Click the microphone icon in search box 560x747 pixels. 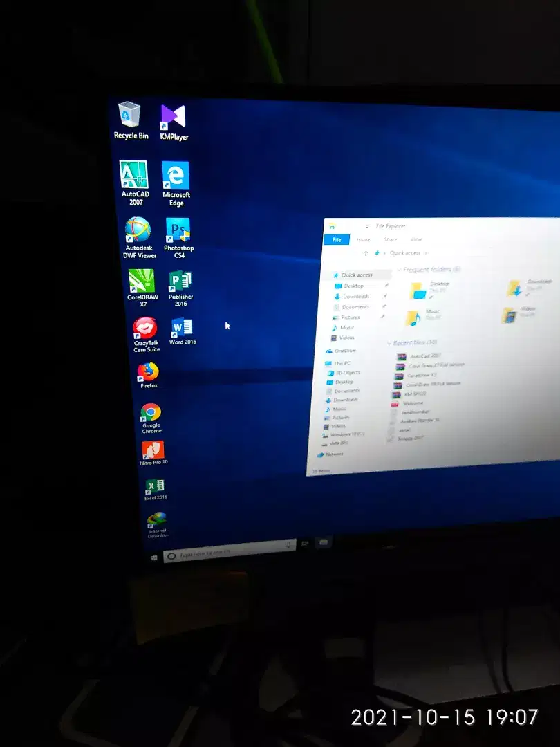(x=288, y=546)
